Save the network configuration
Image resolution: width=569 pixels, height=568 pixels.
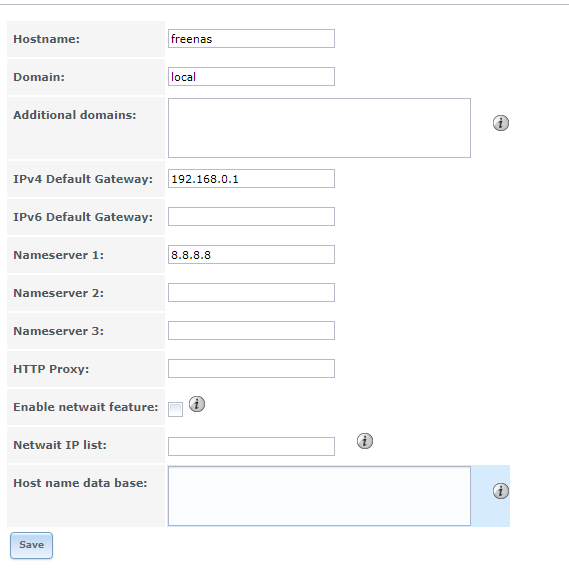coord(31,545)
